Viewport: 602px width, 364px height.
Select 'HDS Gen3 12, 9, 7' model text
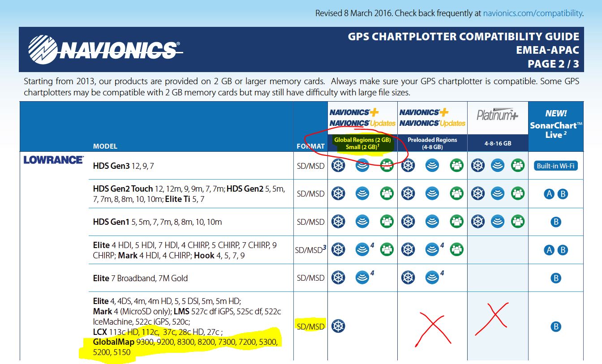[123, 166]
